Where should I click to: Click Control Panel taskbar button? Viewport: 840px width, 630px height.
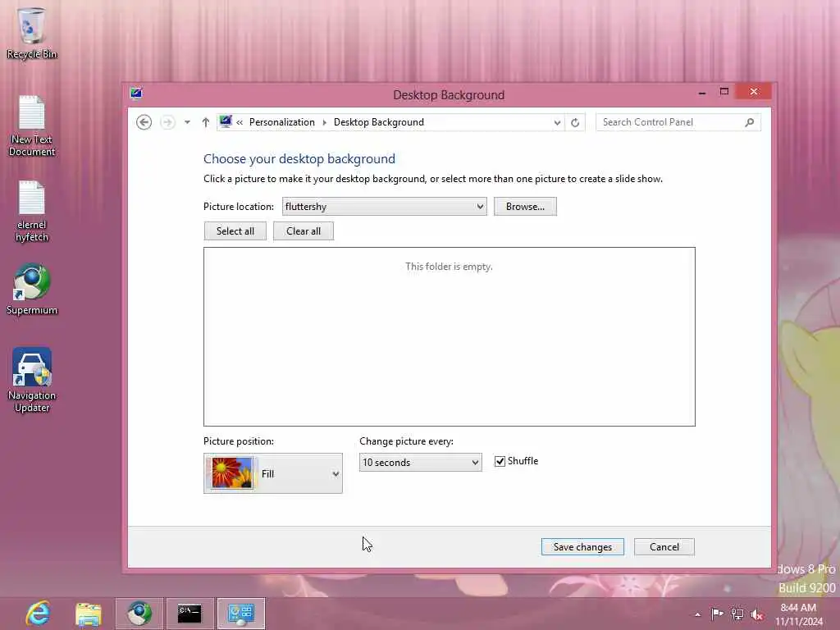click(240, 614)
